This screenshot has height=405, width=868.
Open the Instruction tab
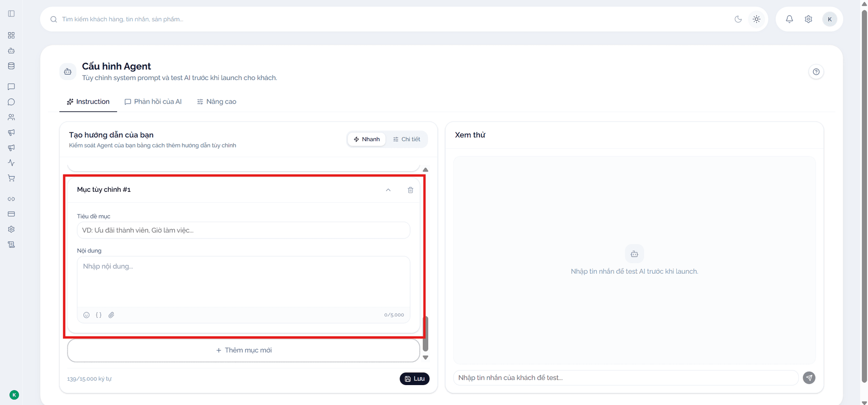click(88, 102)
